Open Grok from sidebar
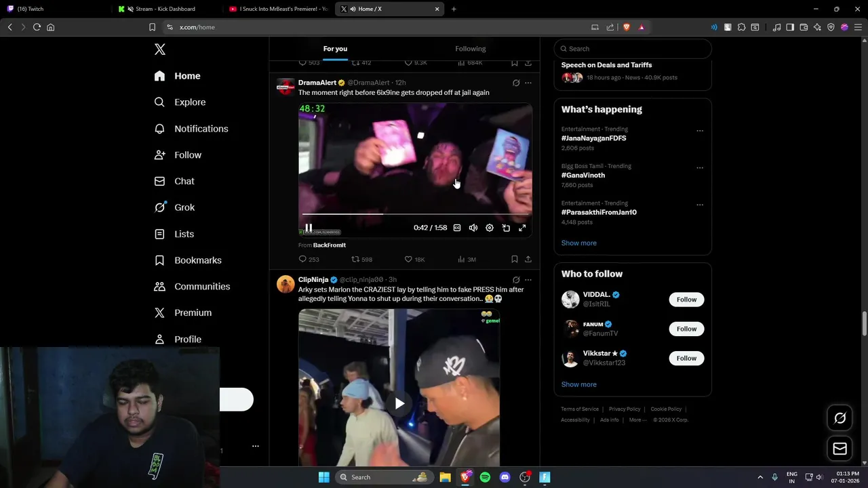The image size is (868, 488). 174,207
